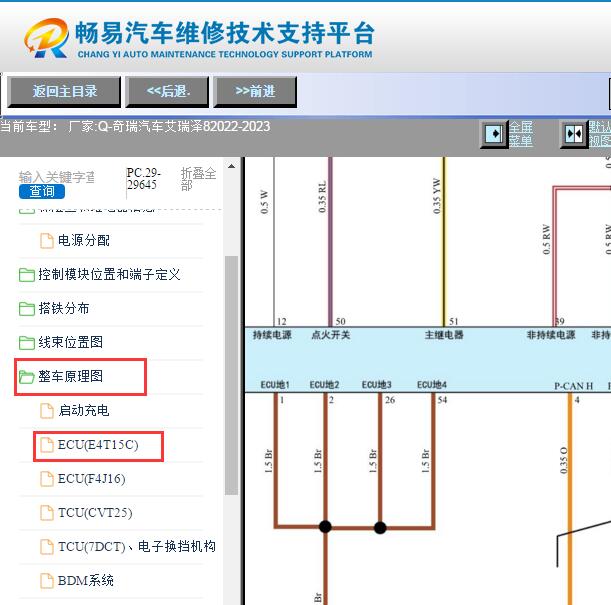Click the 搭铁分布 folder icon
The width and height of the screenshot is (611, 605).
coord(26,309)
